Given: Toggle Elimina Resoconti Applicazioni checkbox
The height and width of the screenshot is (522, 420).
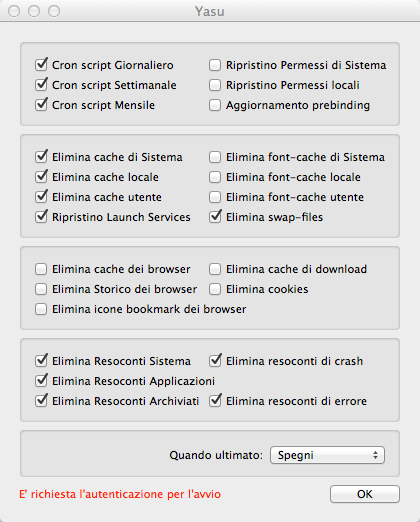Looking at the screenshot, I should [x=41, y=381].
